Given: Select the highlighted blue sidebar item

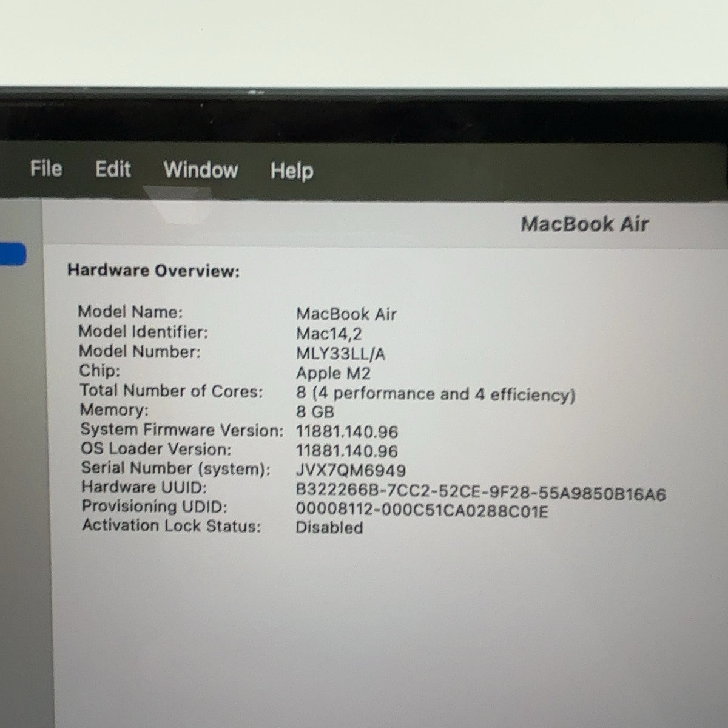Looking at the screenshot, I should point(13,254).
